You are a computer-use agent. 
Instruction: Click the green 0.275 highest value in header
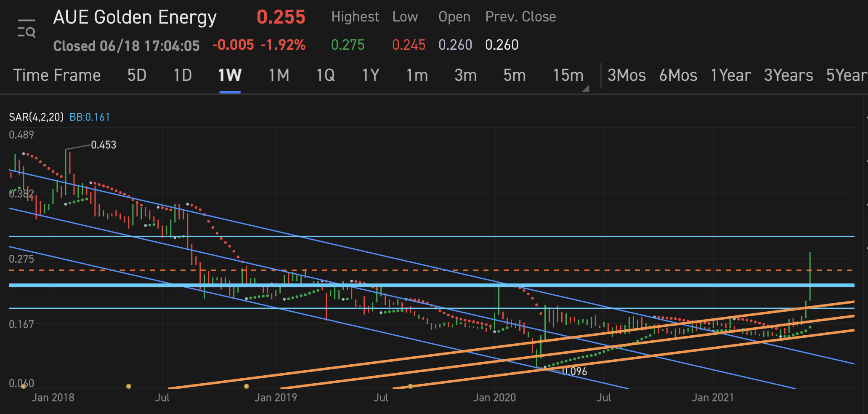348,45
